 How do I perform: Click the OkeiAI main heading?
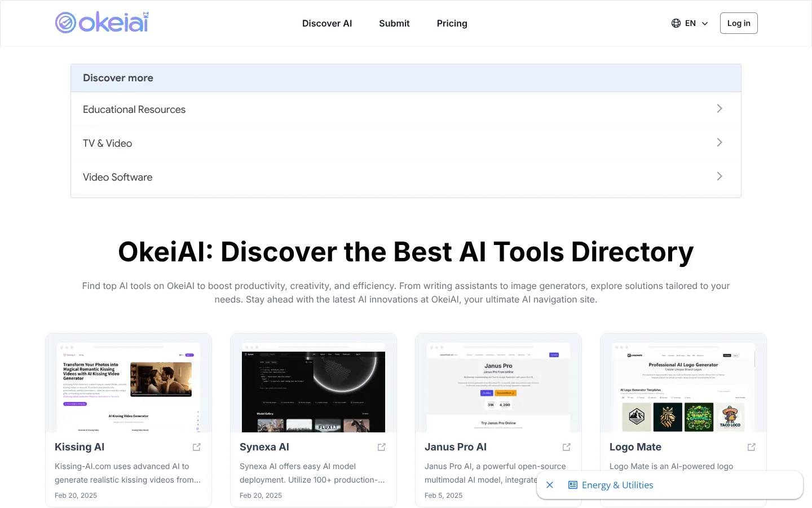406,252
